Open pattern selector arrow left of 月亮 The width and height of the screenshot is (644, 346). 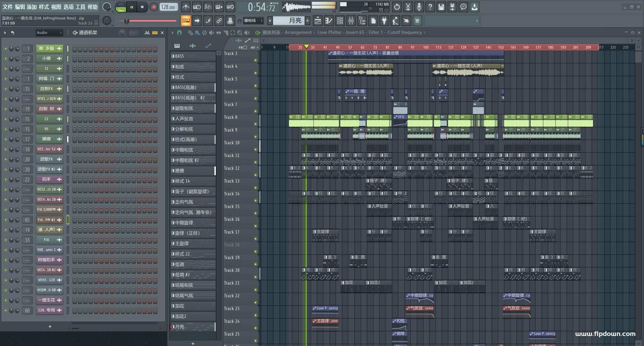coord(269,21)
